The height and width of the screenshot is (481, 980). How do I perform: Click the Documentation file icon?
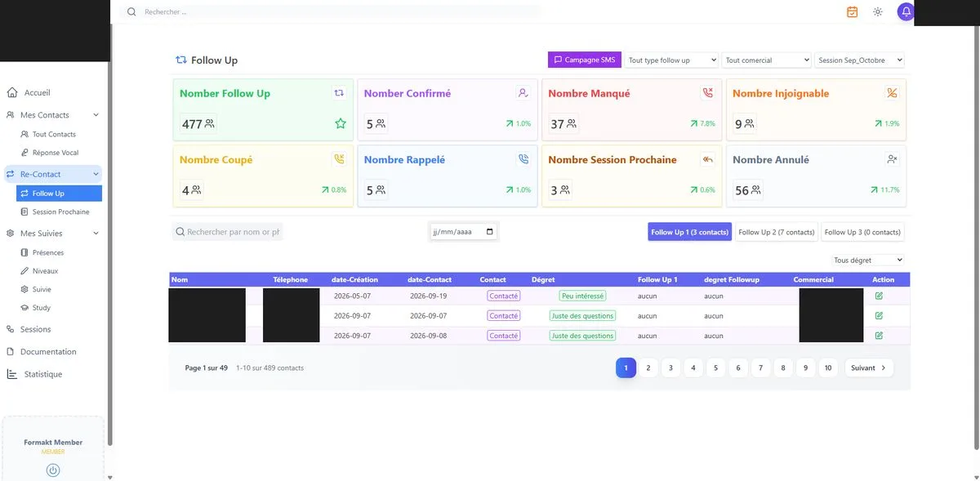(11, 352)
